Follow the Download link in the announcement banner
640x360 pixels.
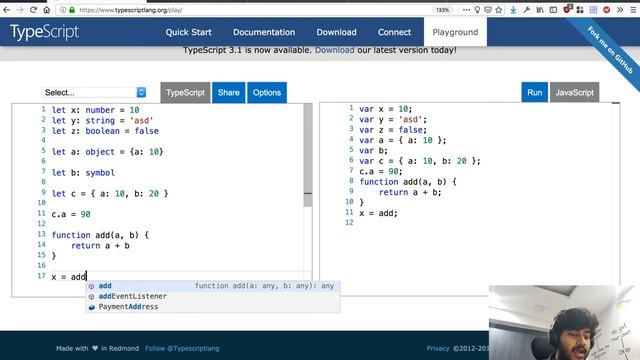pos(335,50)
